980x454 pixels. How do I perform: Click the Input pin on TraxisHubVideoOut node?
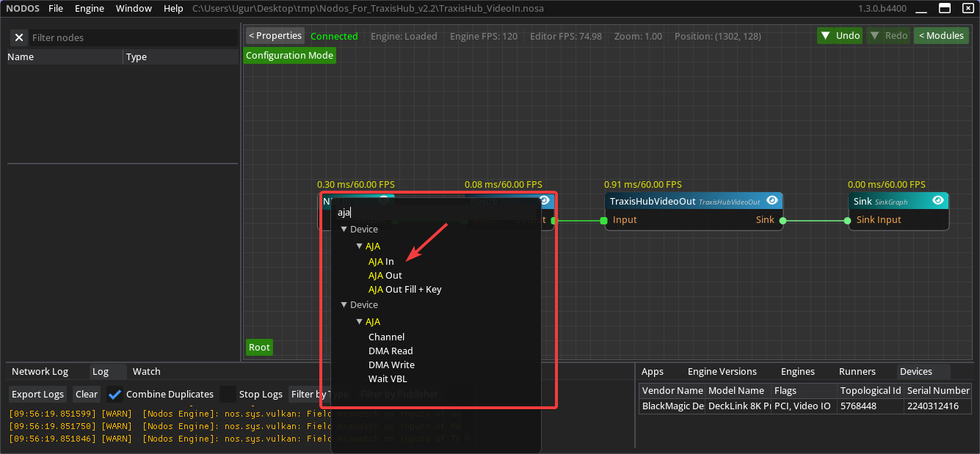point(603,220)
